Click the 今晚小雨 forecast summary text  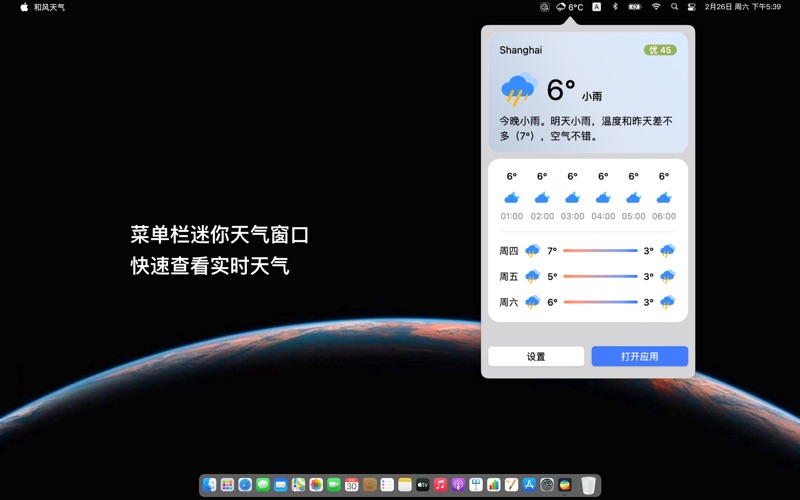pos(585,129)
